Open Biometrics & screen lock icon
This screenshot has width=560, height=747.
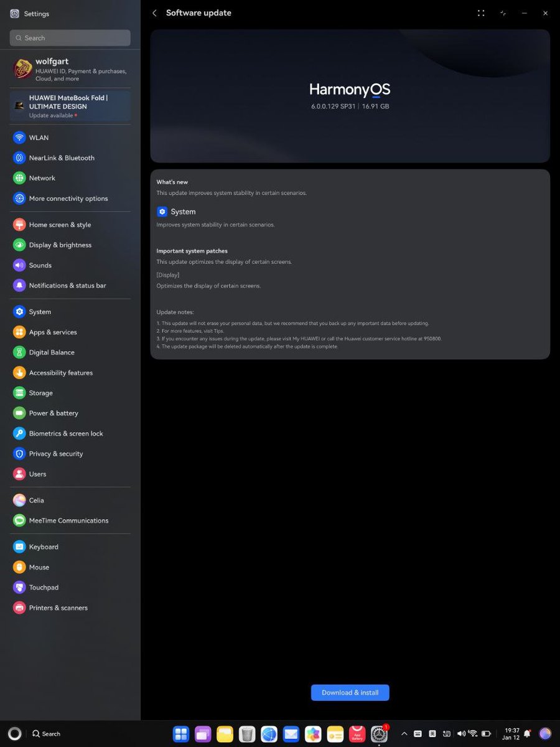click(19, 433)
